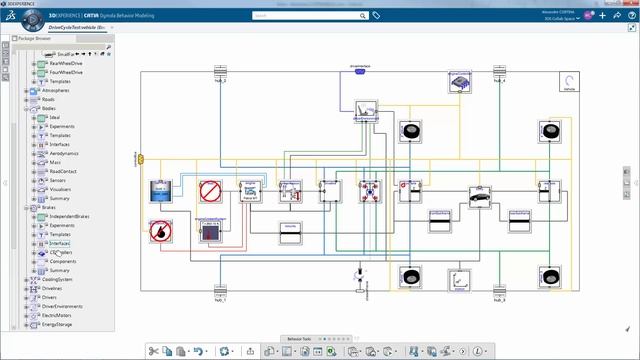The image size is (640, 360).
Task: Click the circled L icon in toolbar
Action: click(478, 351)
